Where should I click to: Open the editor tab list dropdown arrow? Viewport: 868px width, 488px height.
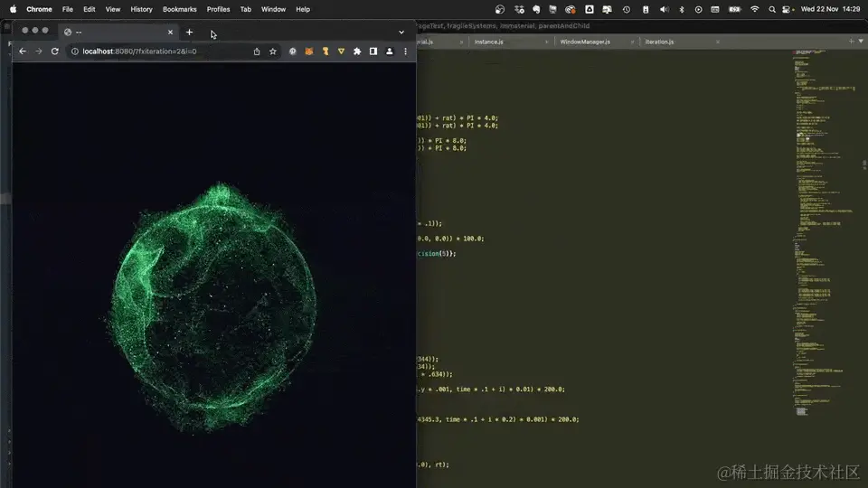pos(861,41)
